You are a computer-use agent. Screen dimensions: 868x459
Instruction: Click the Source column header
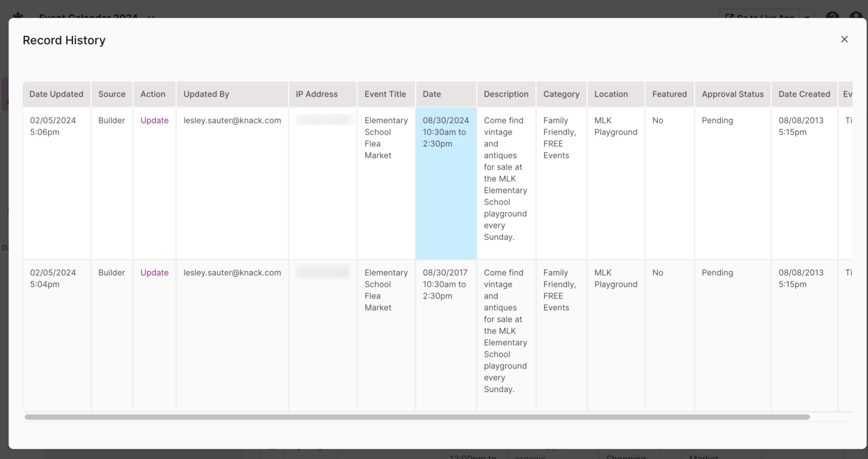tap(112, 94)
